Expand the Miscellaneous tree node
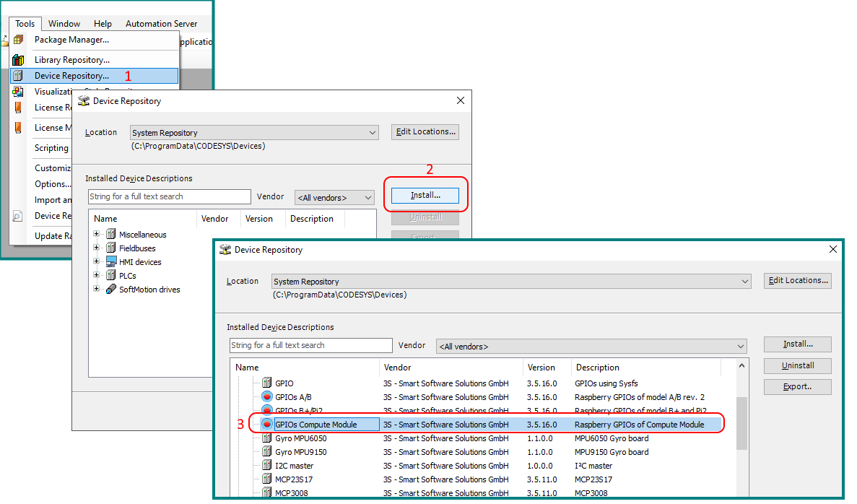 pos(97,235)
